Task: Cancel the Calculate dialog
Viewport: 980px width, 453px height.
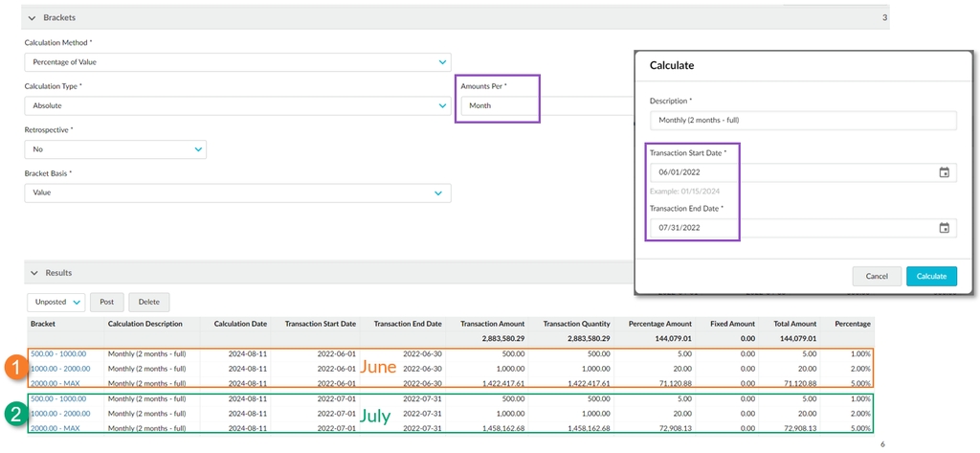Action: [x=877, y=276]
